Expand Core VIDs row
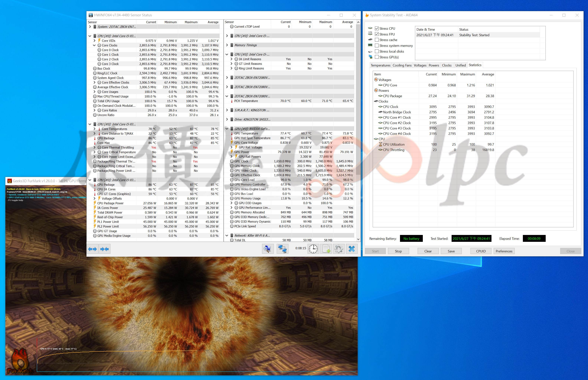 point(94,41)
